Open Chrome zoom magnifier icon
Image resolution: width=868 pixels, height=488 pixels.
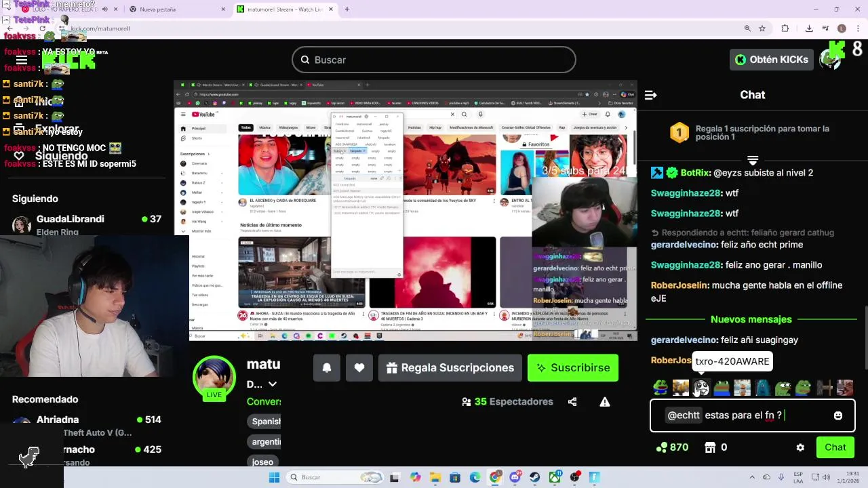pyautogui.click(x=747, y=28)
